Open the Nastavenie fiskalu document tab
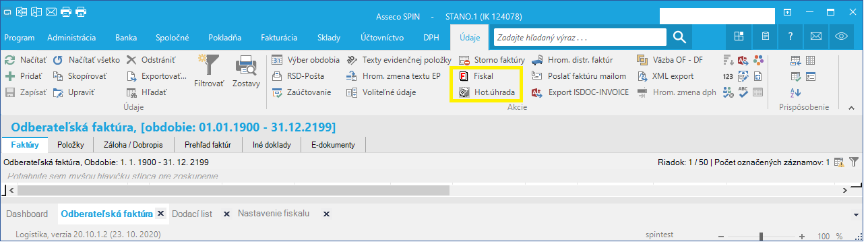This screenshot has height=246, width=868. [274, 214]
